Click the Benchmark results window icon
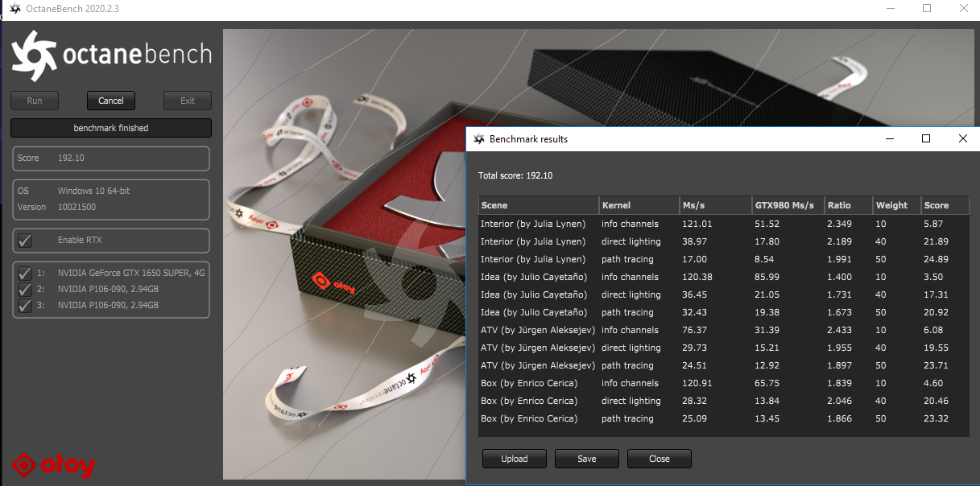 (x=479, y=139)
